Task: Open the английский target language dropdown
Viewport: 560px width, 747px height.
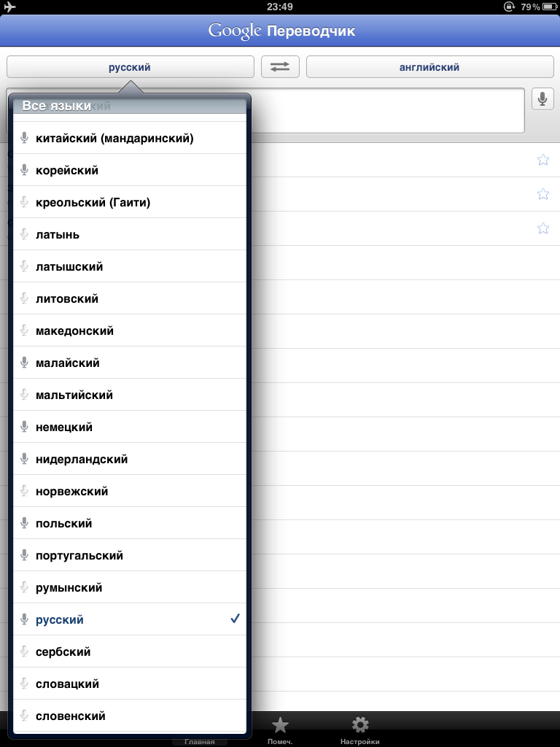Action: tap(429, 67)
